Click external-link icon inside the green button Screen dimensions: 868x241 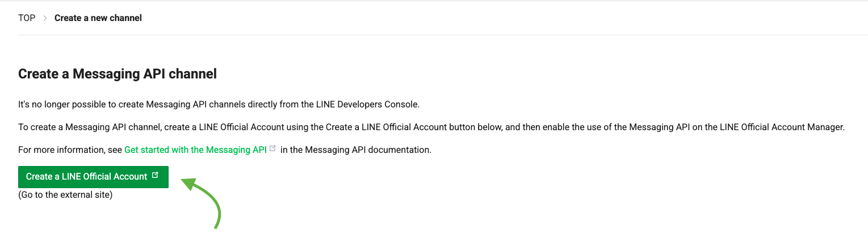coord(156,176)
